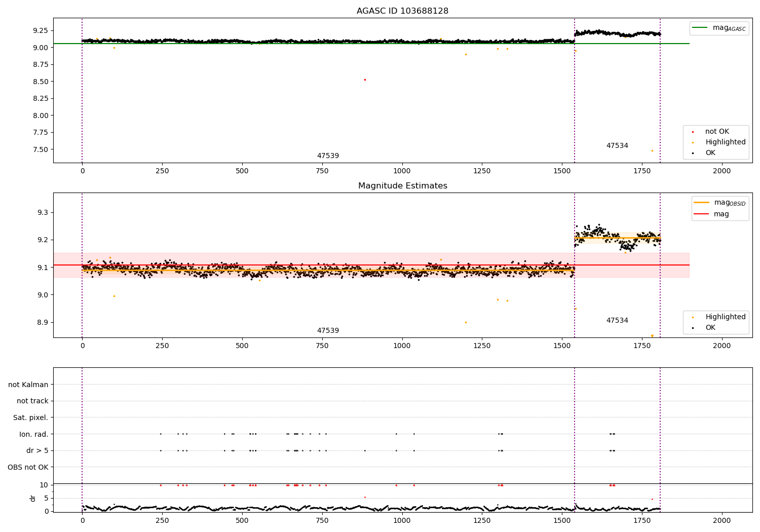Click y-axis tick 9.3 in Magnitude Estimates plot
This screenshot has height=532, width=760.
coord(43,212)
